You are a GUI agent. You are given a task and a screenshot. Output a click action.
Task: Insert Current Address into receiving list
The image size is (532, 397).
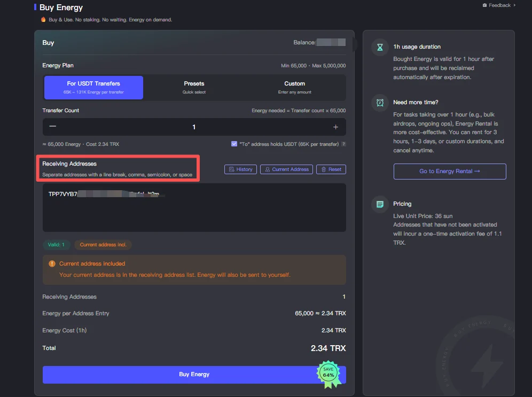tap(286, 169)
